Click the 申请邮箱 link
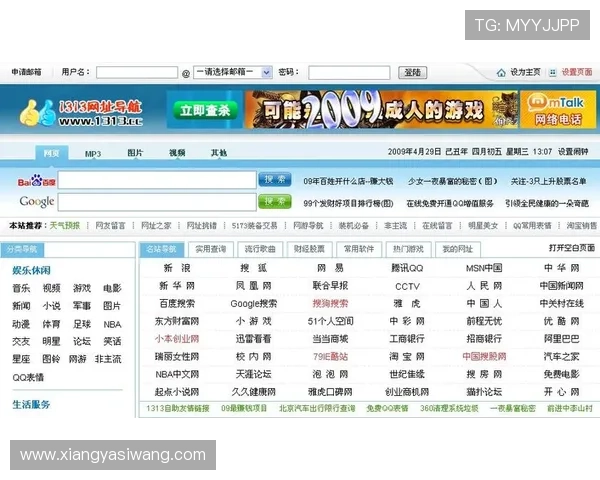Viewport: 600px width, 480px height. coord(26,72)
